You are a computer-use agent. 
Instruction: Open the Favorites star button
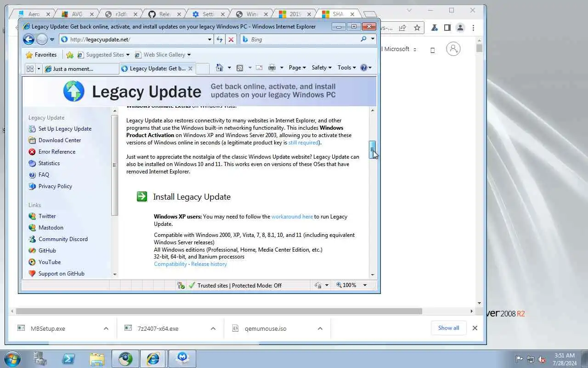pos(41,55)
